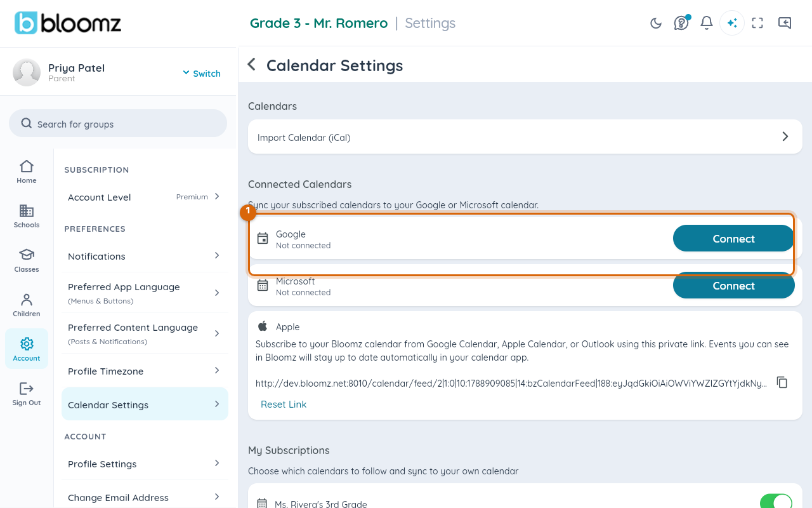
Task: Open Notifications preferences
Action: tap(145, 256)
